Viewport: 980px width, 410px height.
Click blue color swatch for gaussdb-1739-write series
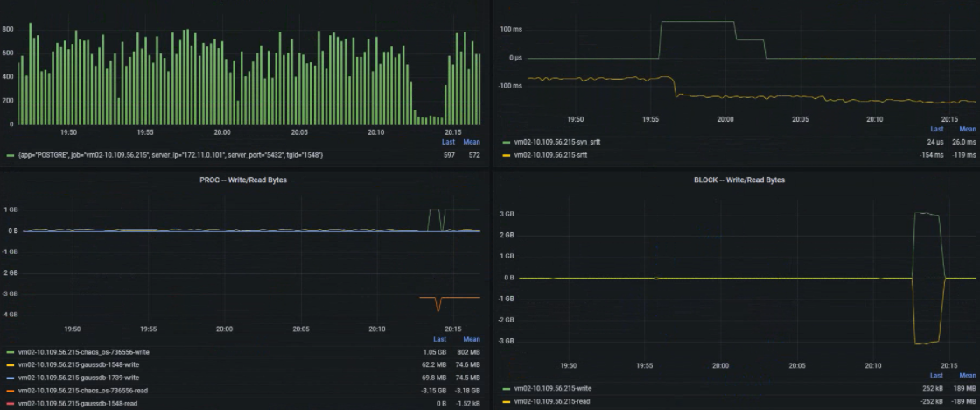coord(10,377)
